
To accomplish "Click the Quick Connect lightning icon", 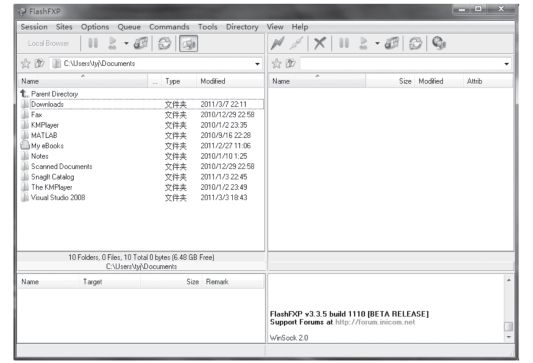I will [277, 43].
